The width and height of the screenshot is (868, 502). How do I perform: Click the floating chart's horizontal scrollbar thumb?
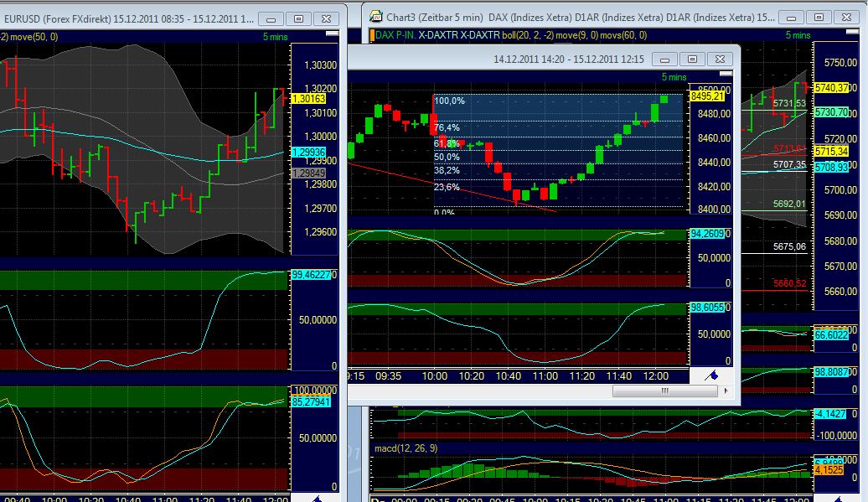point(665,391)
